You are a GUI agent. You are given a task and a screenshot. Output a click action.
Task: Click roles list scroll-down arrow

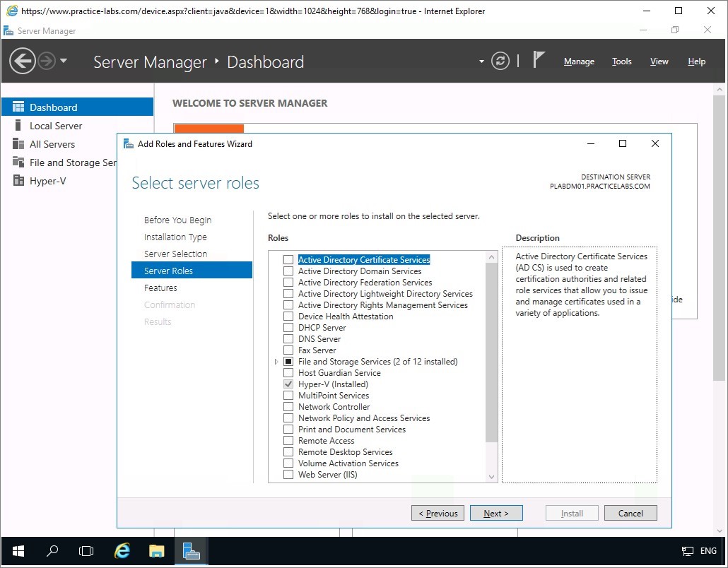pos(492,477)
